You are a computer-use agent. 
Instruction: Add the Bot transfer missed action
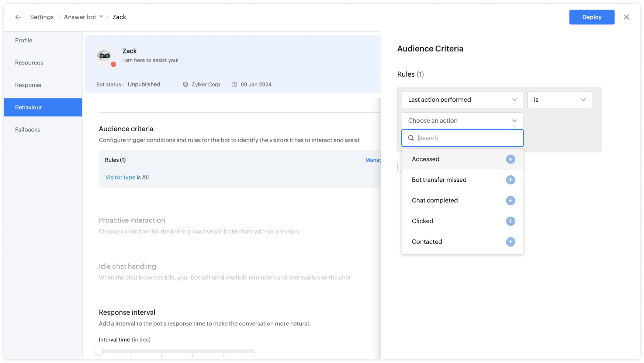point(510,180)
